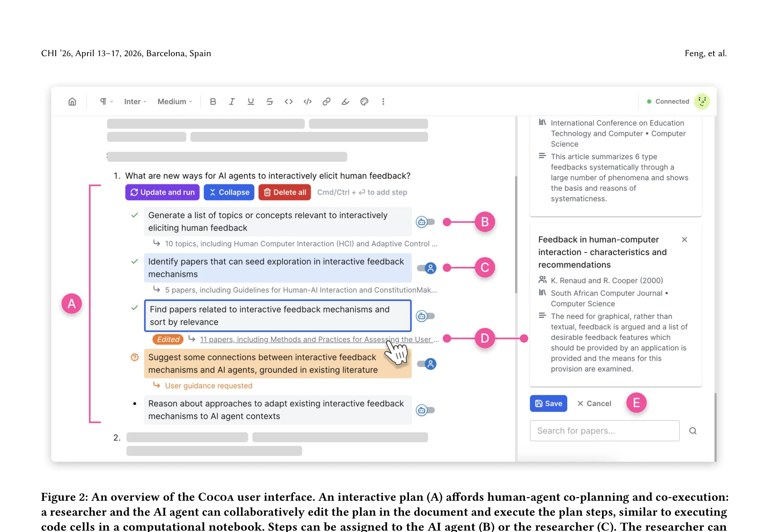Click the checkmark beside Generate a list of topics
Viewport: 768px width, 532px height.
tap(135, 215)
